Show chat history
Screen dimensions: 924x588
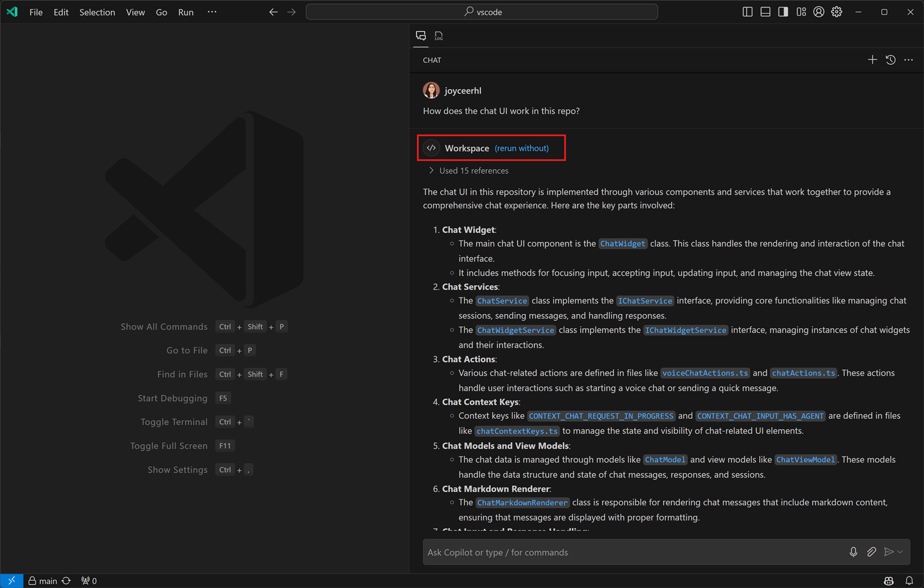point(891,59)
